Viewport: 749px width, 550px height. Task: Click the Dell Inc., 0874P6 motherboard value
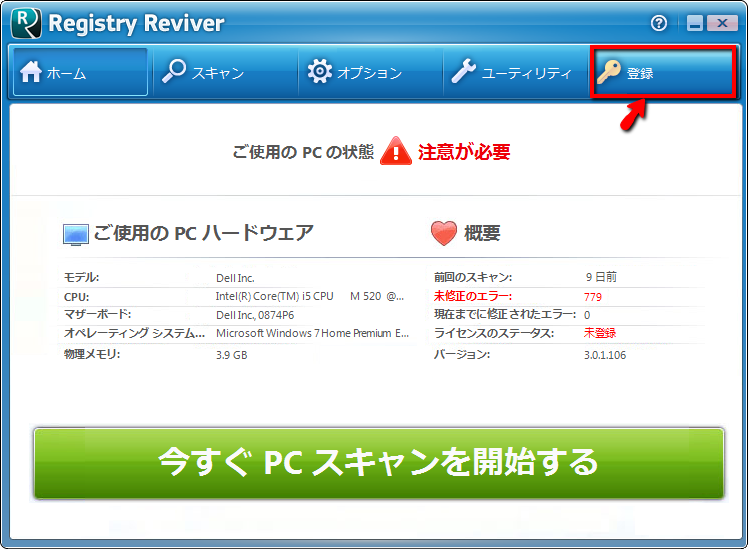(x=255, y=315)
